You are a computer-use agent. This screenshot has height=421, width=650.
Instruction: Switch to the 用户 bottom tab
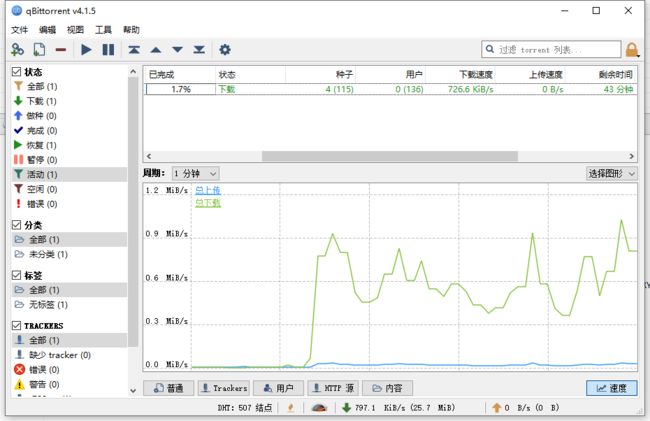click(x=278, y=388)
